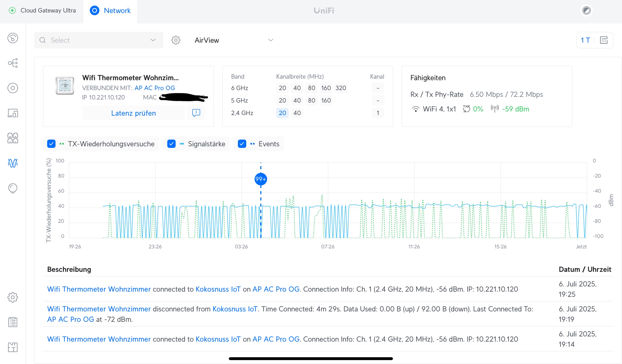
Task: Expand the Select device dropdown
Action: (x=98, y=40)
